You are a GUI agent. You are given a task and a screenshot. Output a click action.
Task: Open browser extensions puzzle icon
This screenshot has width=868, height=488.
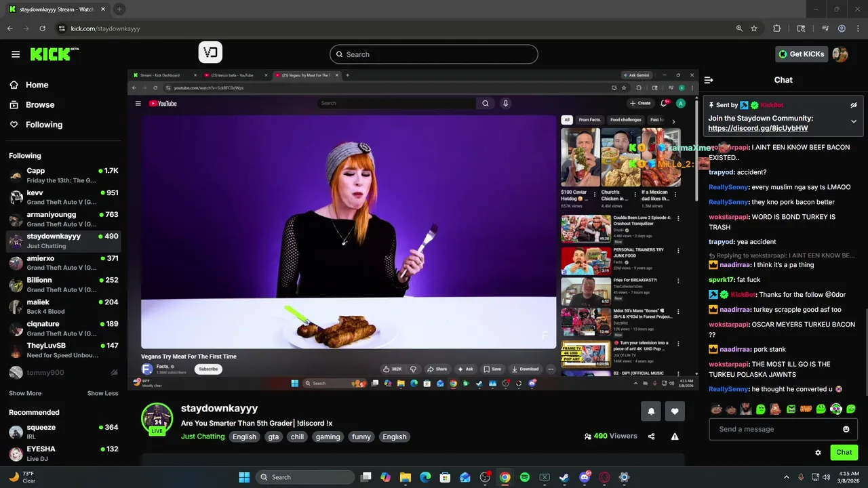(x=777, y=28)
